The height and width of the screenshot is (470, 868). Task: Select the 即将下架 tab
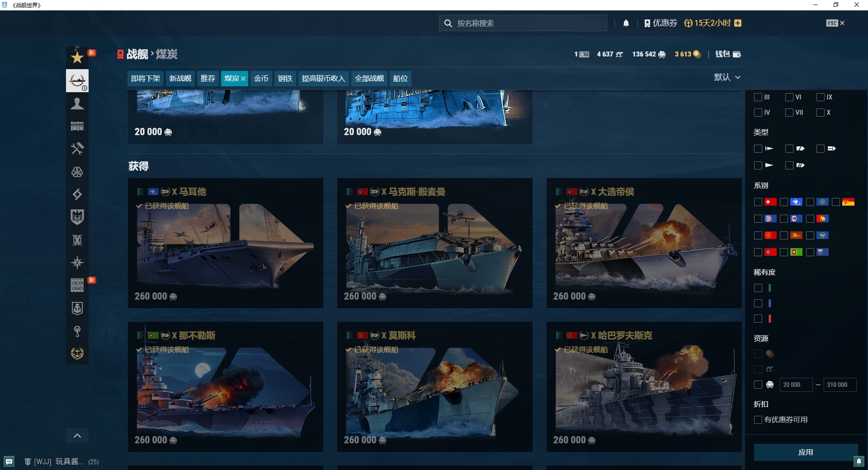145,79
